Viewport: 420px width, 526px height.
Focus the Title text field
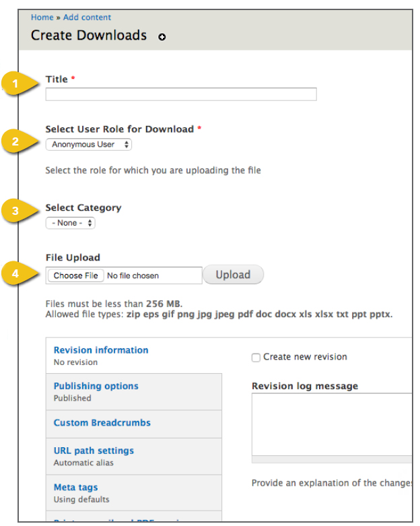pos(181,94)
